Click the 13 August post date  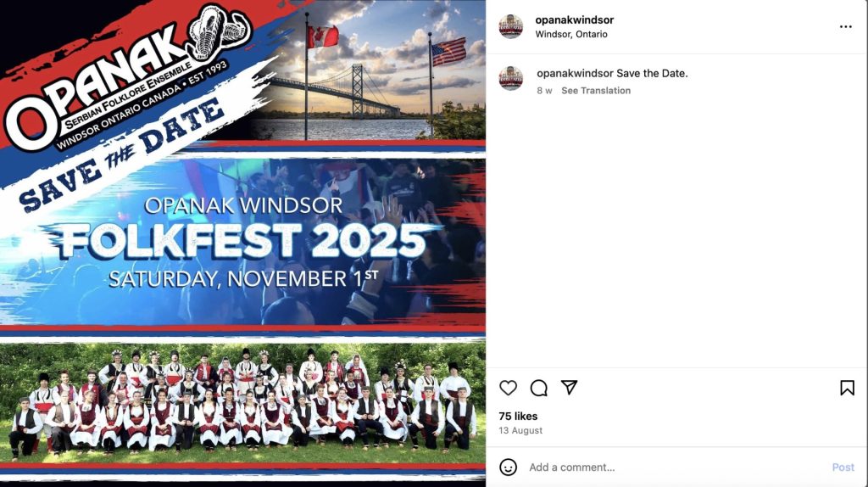520,430
